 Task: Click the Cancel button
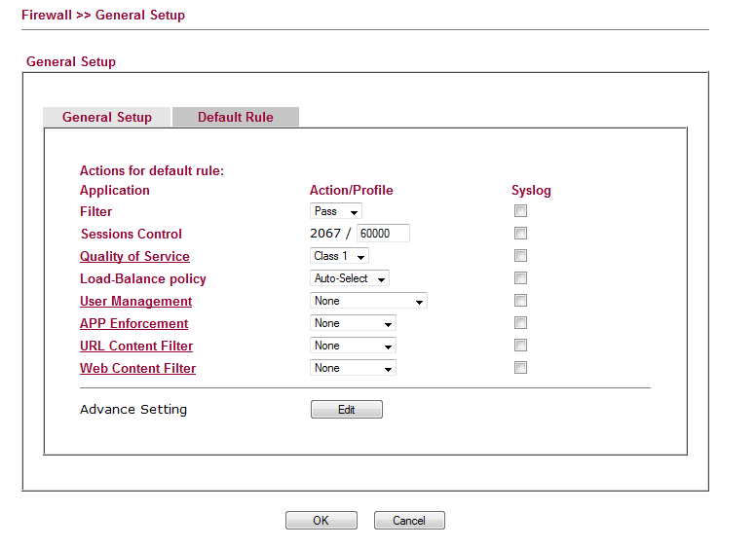click(409, 521)
